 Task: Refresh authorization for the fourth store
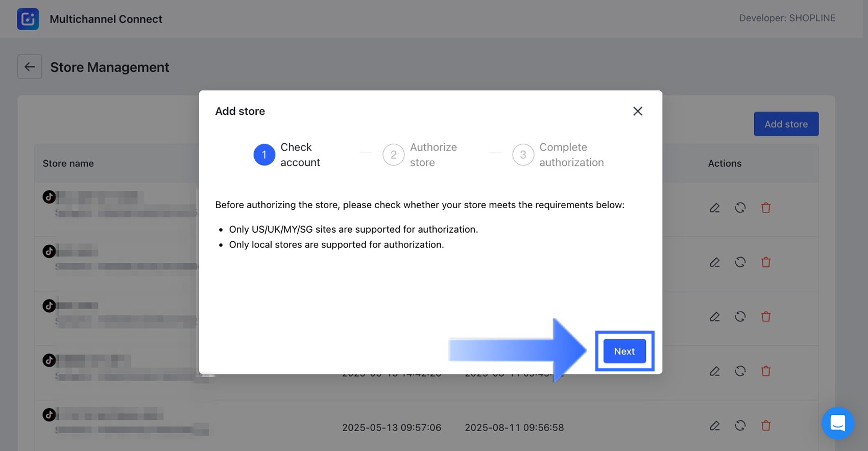(740, 371)
